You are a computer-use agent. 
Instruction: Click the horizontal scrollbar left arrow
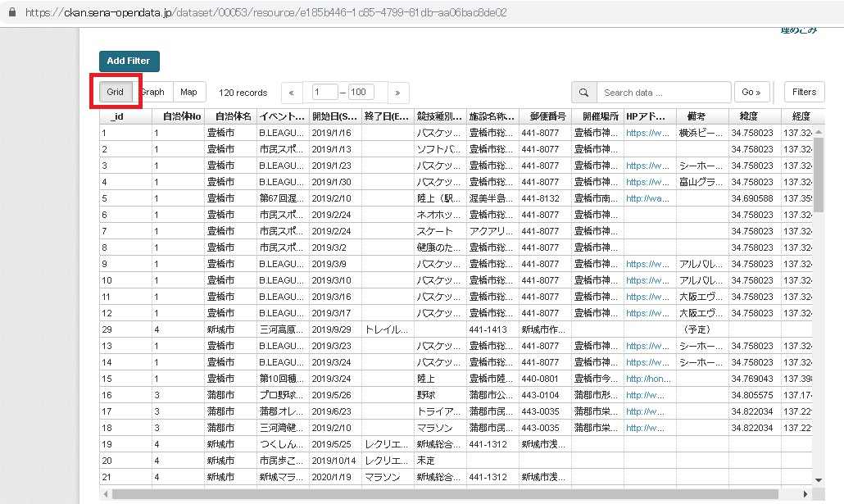(x=106, y=493)
